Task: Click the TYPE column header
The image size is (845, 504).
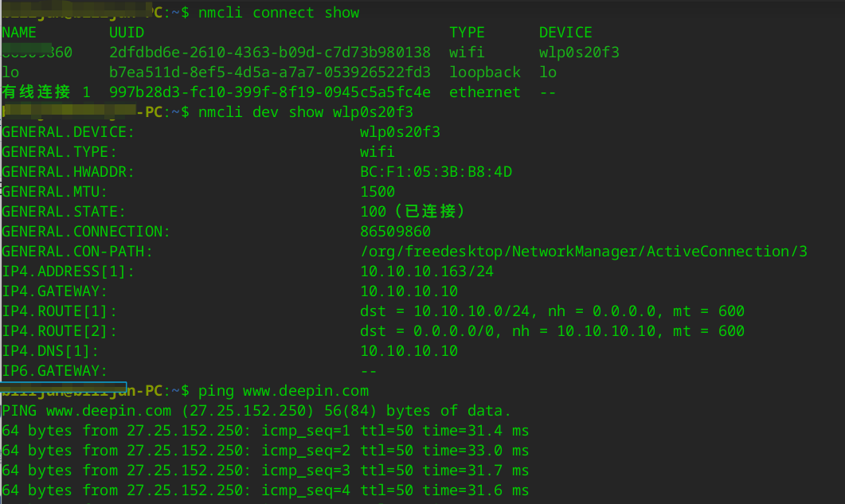Action: click(467, 33)
